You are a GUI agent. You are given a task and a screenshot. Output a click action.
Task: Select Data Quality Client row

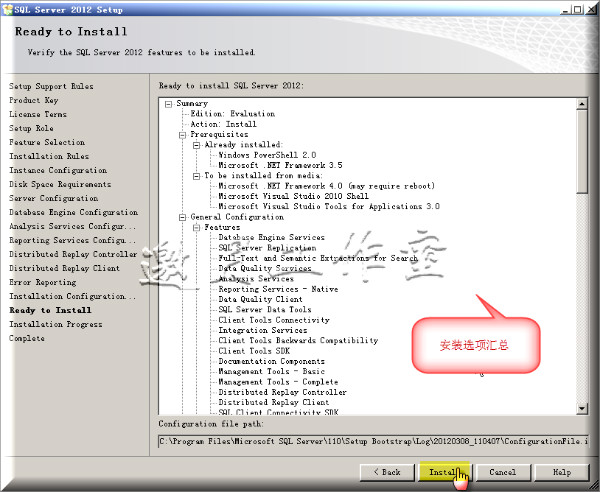260,300
